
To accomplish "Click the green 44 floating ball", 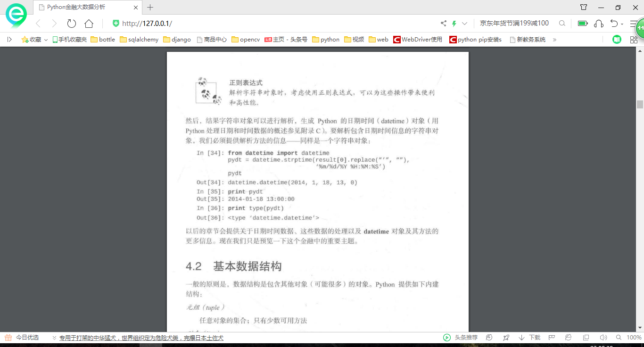I will [640, 28].
